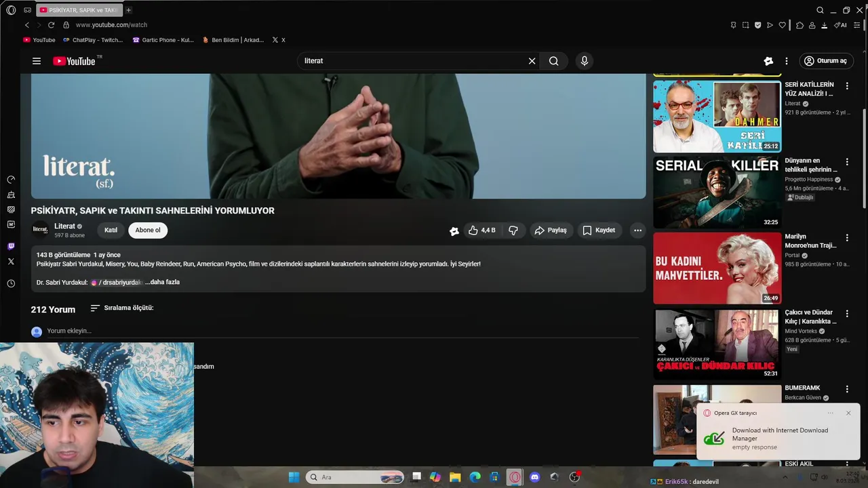Open Twitch in the Opera sidebar
Screen dimensions: 868x488
coord(11,247)
